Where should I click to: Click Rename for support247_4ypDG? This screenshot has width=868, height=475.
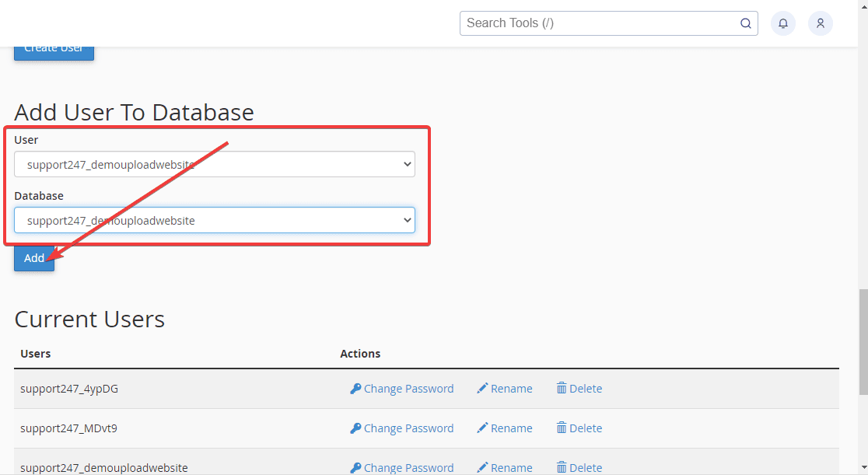(x=510, y=388)
